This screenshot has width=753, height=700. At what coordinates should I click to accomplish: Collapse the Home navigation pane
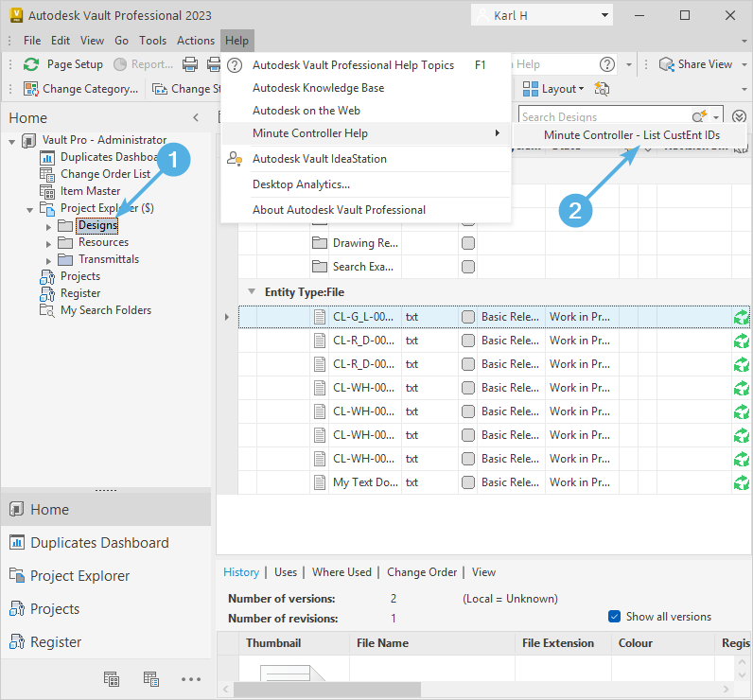pyautogui.click(x=196, y=117)
